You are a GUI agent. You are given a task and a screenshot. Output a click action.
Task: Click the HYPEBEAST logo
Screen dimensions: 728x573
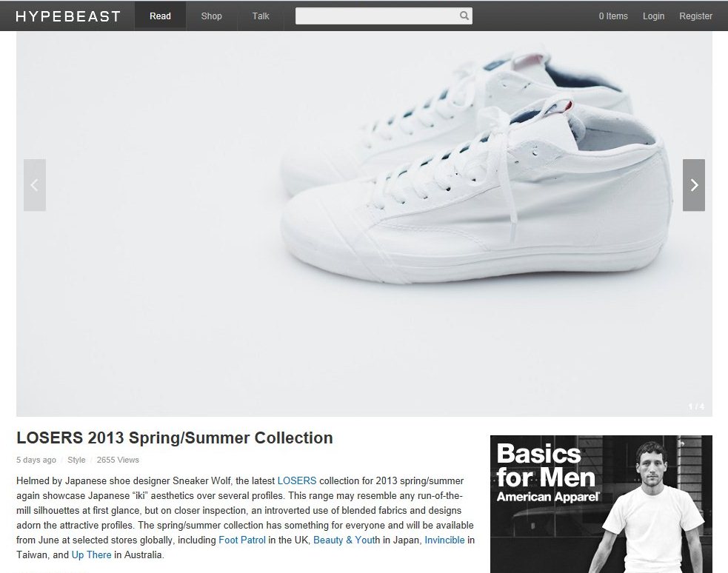click(68, 16)
